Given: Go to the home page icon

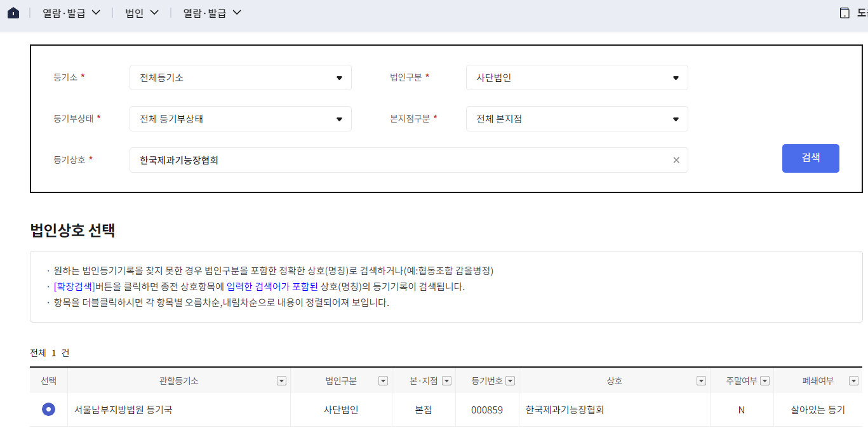Looking at the screenshot, I should click(x=13, y=13).
